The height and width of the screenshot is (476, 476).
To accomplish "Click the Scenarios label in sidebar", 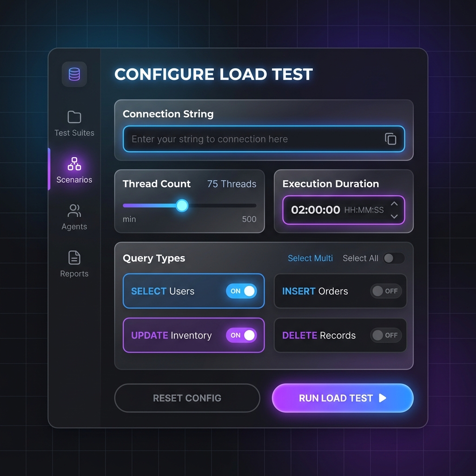I will point(74,180).
